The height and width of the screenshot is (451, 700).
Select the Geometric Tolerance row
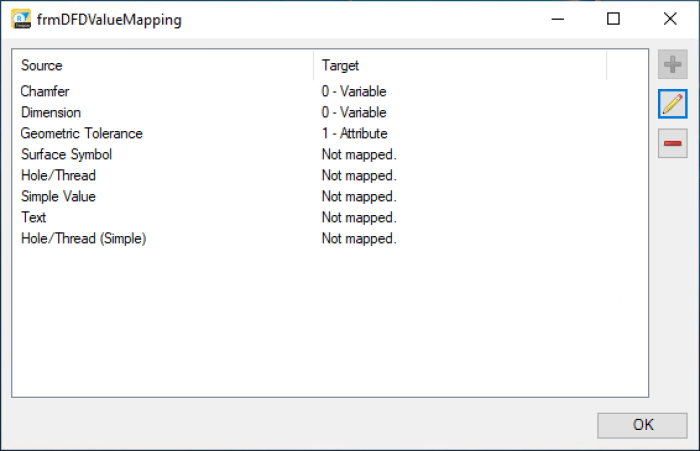pos(81,133)
